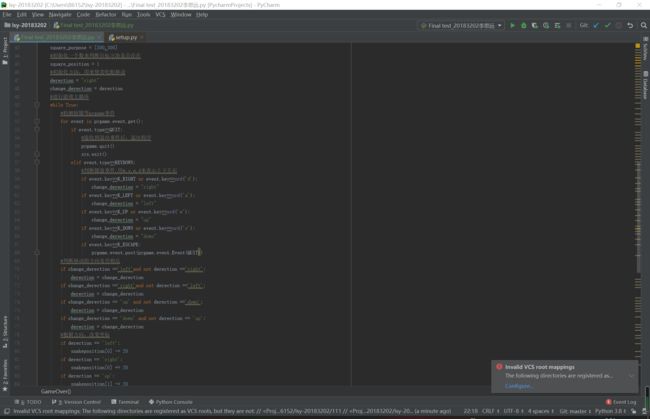The width and height of the screenshot is (650, 419).
Task: Open the VCS menu
Action: 160,15
